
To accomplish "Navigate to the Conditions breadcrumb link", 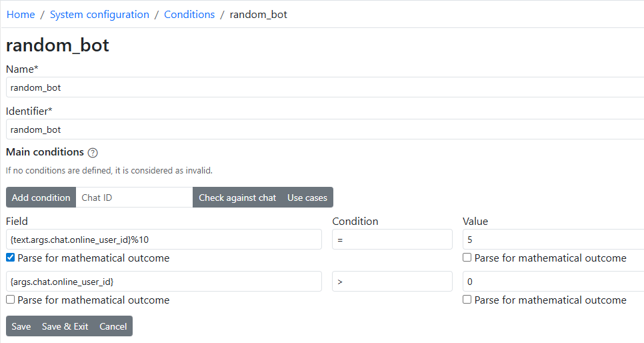I will [189, 14].
